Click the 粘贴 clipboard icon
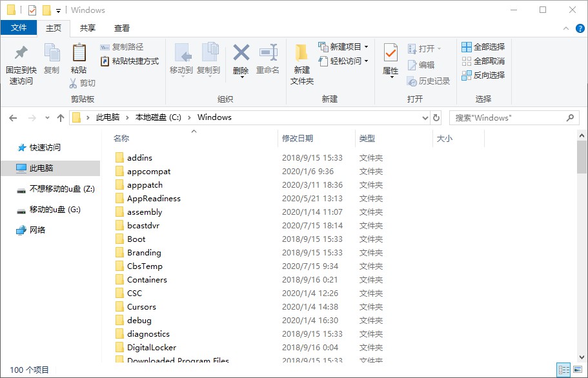The image size is (588, 378). pyautogui.click(x=79, y=52)
